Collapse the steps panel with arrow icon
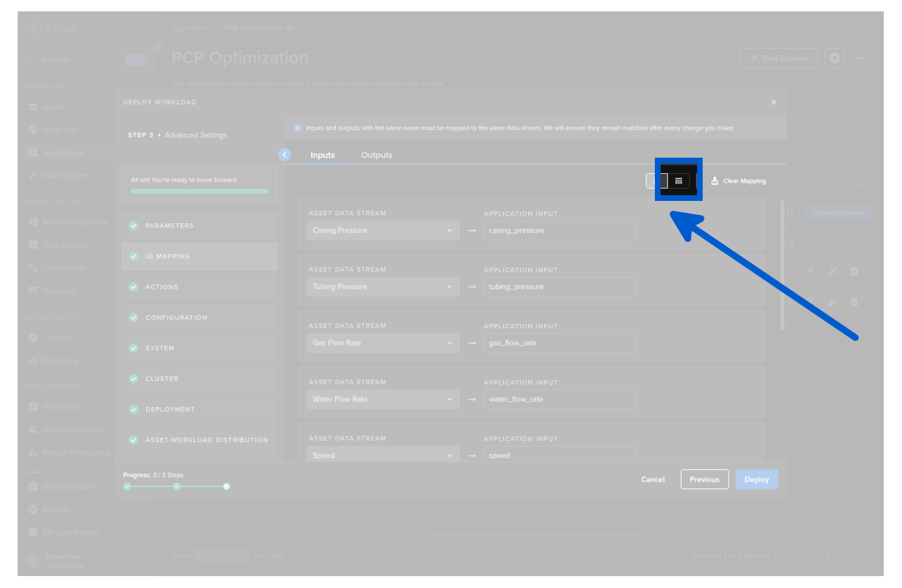Image resolution: width=902 pixels, height=588 pixels. click(284, 155)
